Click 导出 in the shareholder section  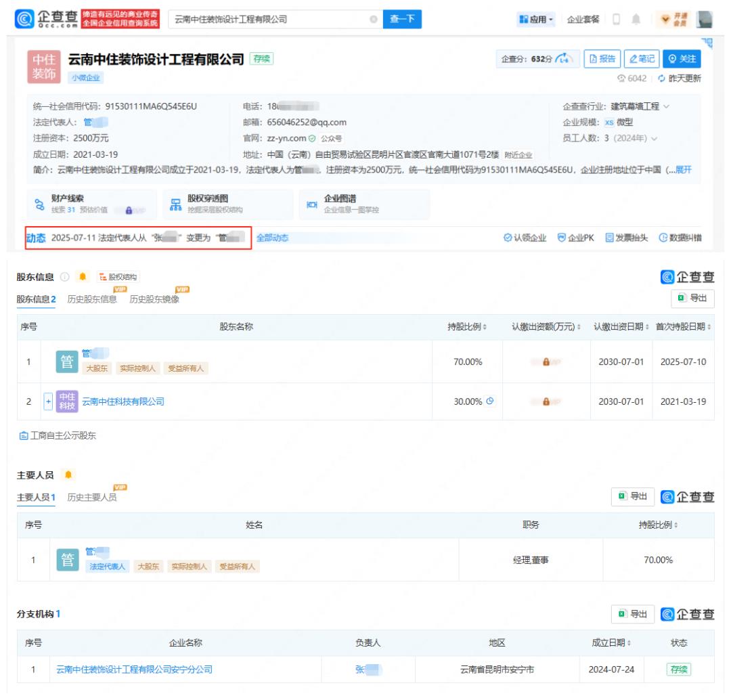pyautogui.click(x=693, y=298)
